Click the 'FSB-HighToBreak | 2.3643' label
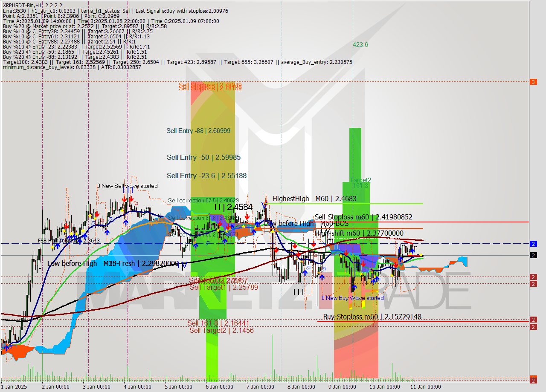This screenshot has height=392, width=546. pos(69,241)
